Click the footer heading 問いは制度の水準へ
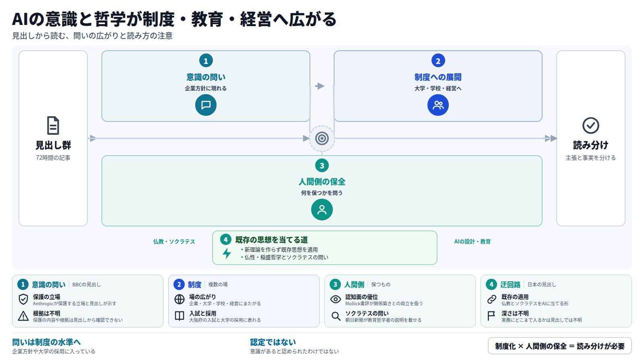Image resolution: width=644 pixels, height=362 pixels. (47, 342)
